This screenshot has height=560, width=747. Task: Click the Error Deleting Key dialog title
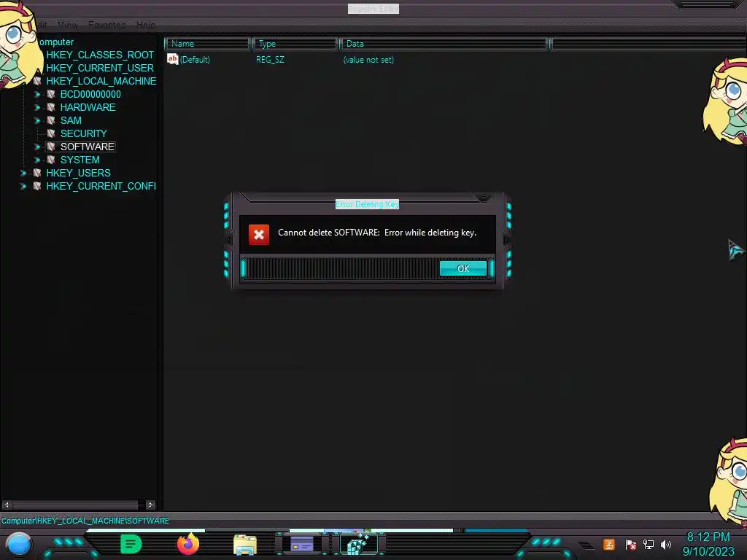pyautogui.click(x=368, y=204)
